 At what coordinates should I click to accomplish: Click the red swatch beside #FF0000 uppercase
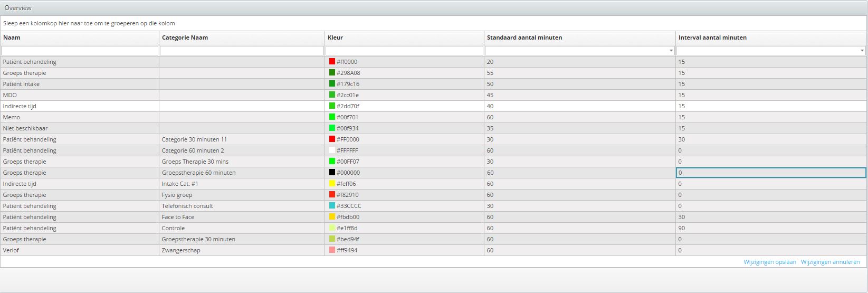click(332, 139)
